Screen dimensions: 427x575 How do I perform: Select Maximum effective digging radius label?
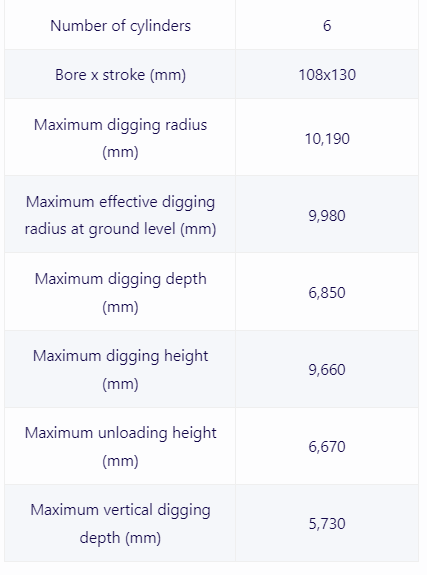pos(120,215)
